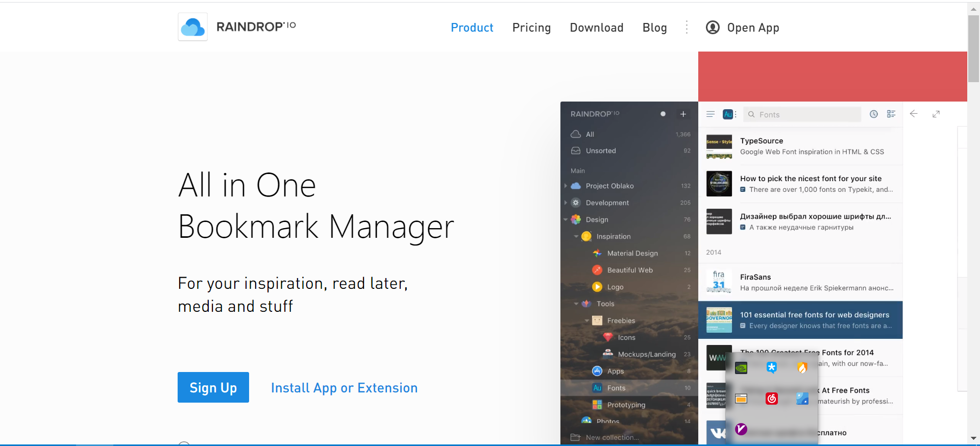Select the Mockups/Landing collection row
This screenshot has width=980, height=446.
click(x=629, y=354)
